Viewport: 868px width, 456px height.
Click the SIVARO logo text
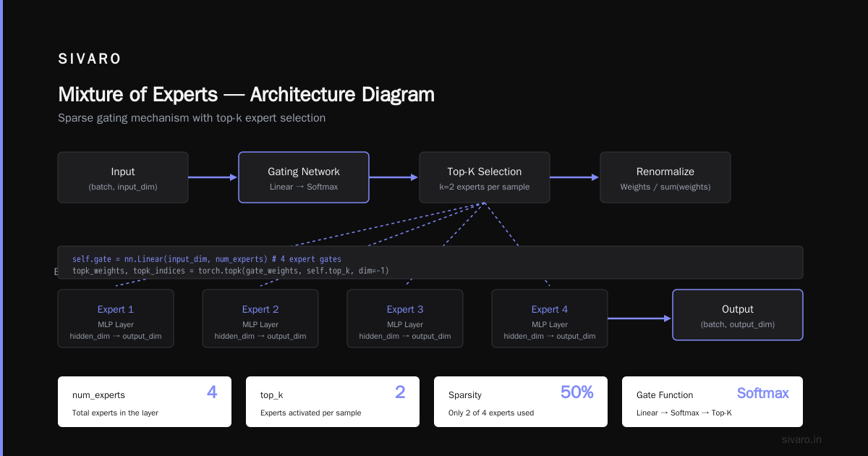coord(90,59)
